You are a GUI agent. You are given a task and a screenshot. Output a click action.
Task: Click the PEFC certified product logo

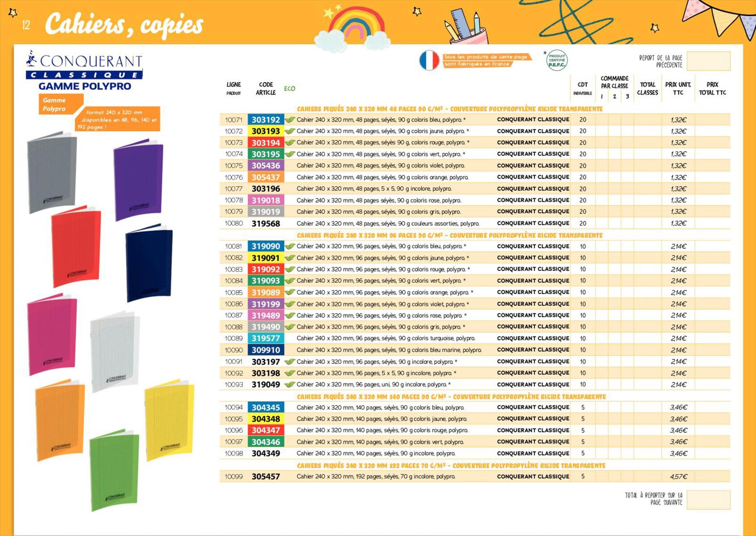[x=557, y=60]
